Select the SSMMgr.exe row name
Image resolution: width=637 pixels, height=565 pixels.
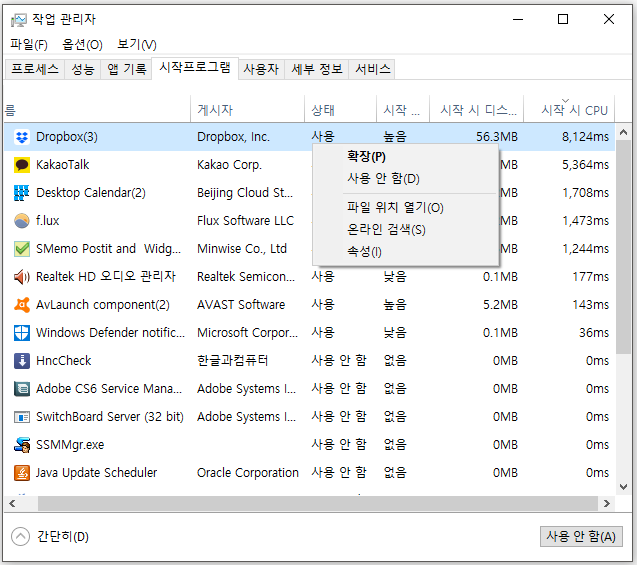click(70, 445)
